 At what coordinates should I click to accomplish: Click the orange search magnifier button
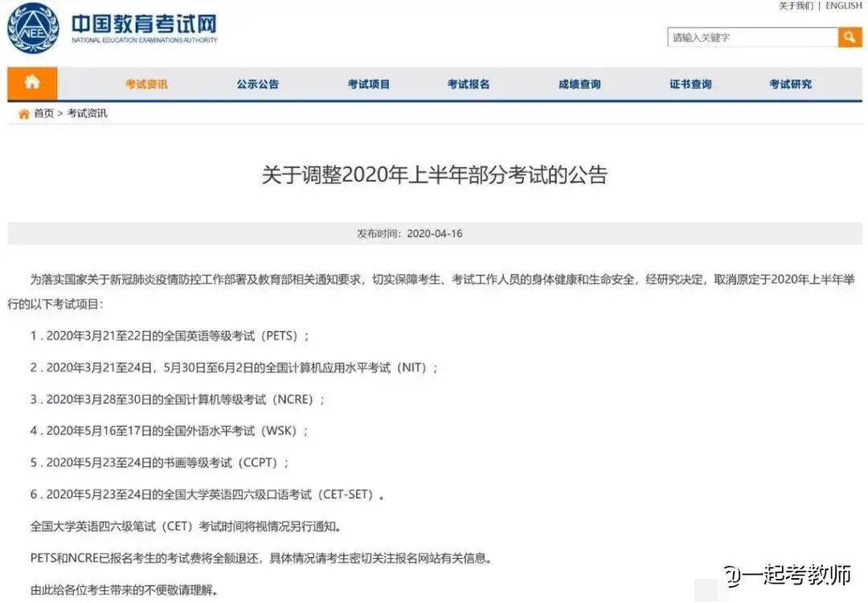point(850,37)
